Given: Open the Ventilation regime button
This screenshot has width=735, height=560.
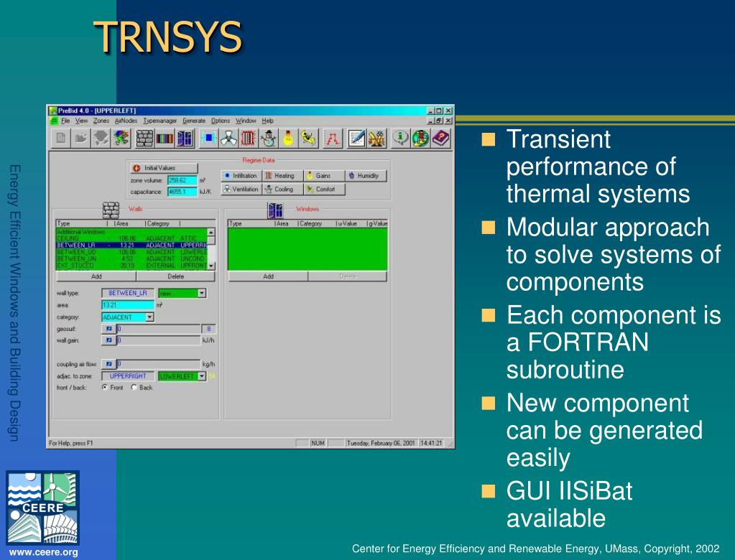Looking at the screenshot, I should 241,189.
